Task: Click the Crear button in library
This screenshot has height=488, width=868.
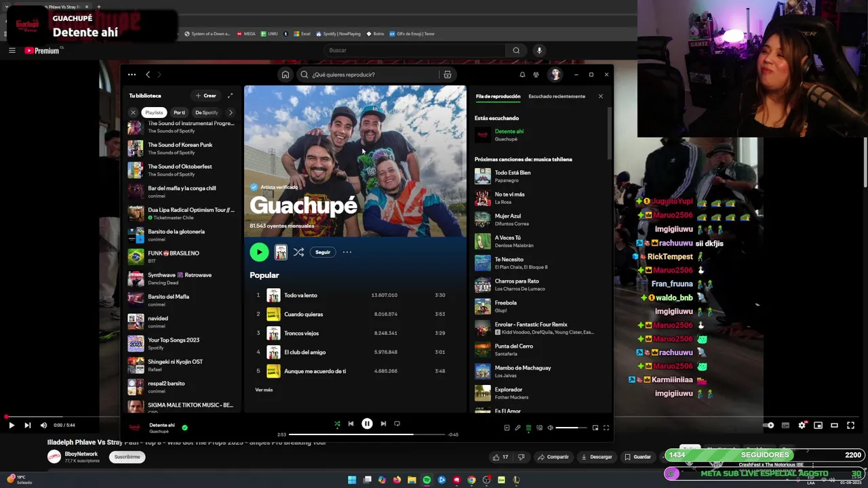Action: [206, 96]
